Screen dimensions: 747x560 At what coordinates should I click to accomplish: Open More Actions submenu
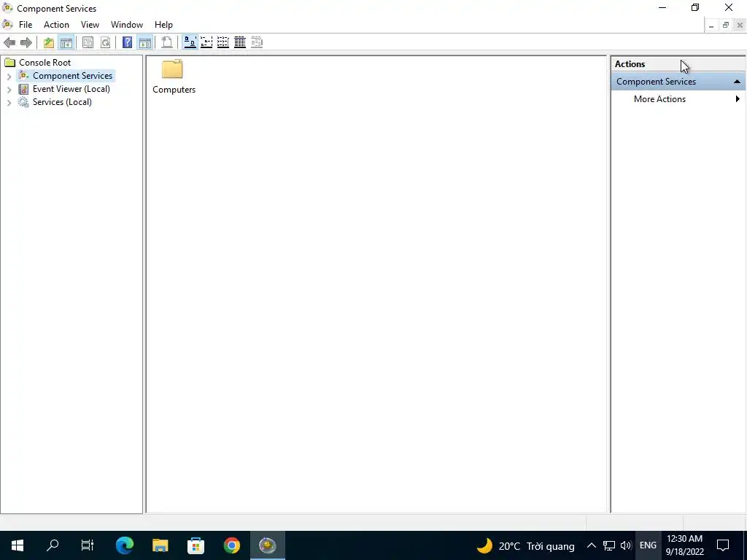[x=678, y=99]
